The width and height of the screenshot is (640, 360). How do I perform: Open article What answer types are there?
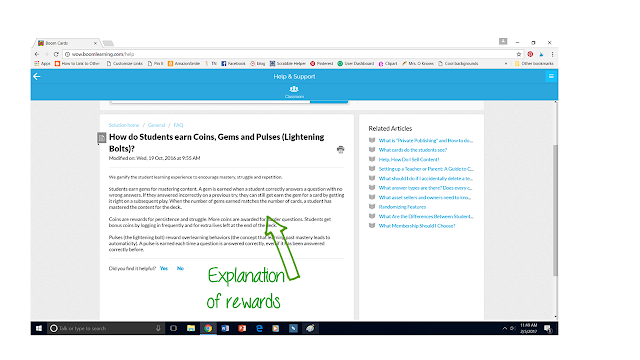[425, 188]
